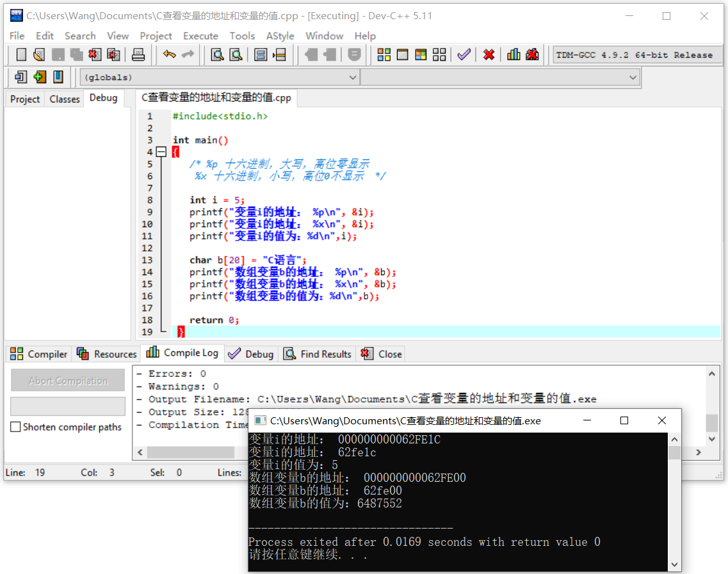Print the current file
728x574 pixels.
pos(138,55)
